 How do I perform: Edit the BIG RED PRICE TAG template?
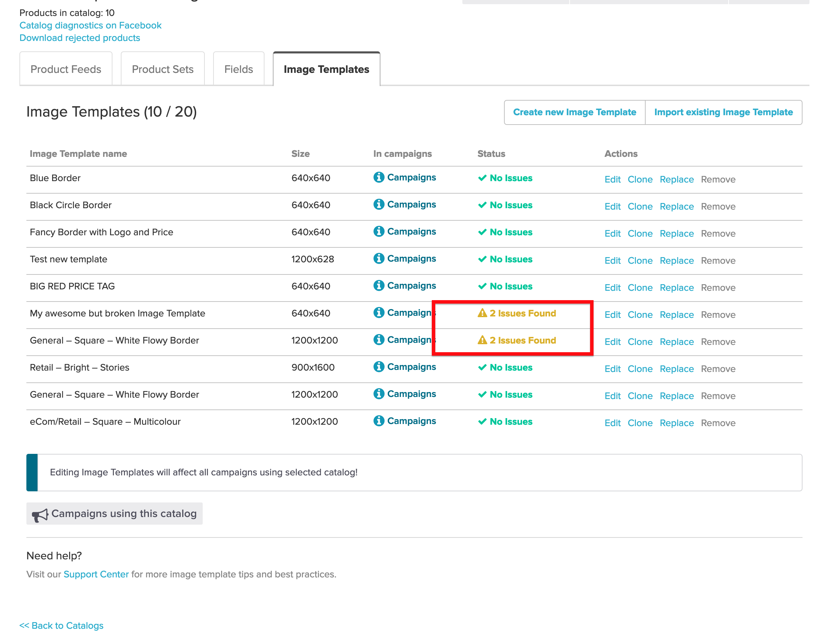coord(612,288)
